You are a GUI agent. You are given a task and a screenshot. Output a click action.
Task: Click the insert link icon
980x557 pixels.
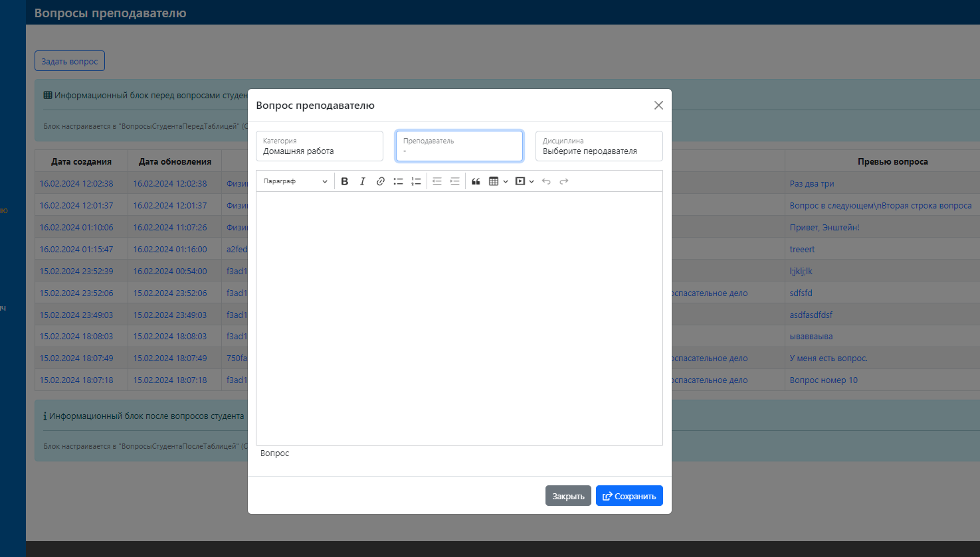click(380, 181)
